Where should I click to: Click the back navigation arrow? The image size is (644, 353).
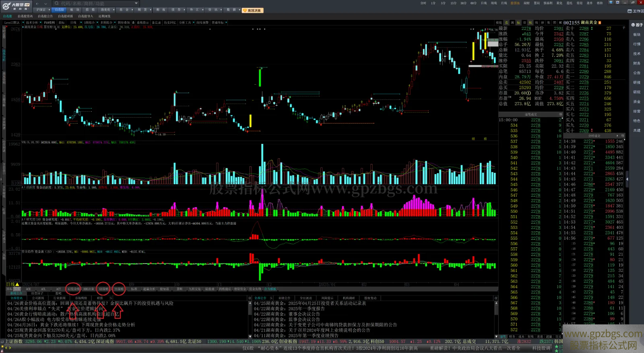point(37,4)
